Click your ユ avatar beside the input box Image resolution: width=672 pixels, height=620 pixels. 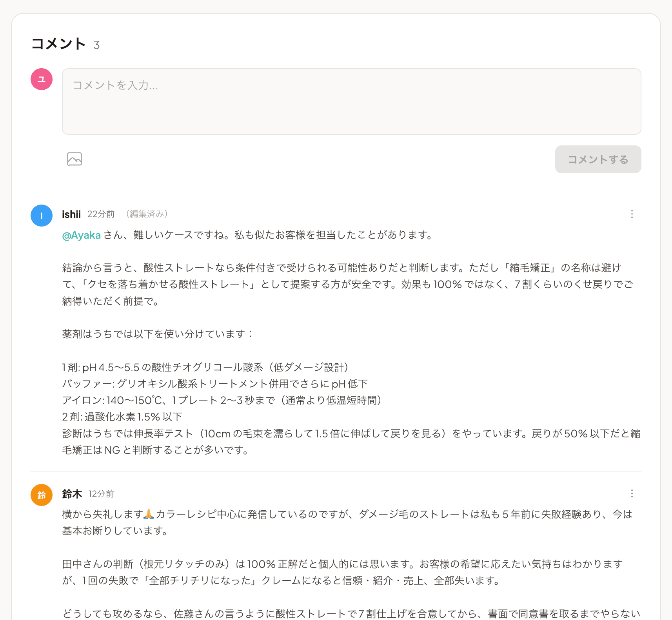click(x=41, y=79)
